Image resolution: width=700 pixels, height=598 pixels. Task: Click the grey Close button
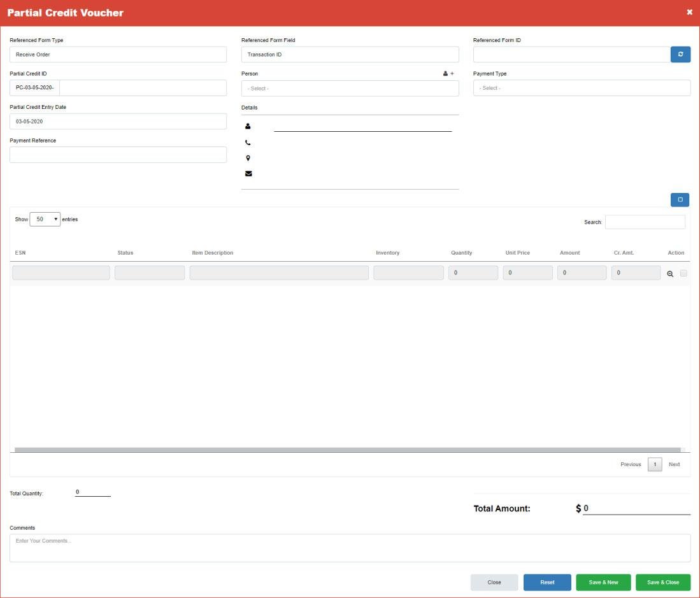494,582
